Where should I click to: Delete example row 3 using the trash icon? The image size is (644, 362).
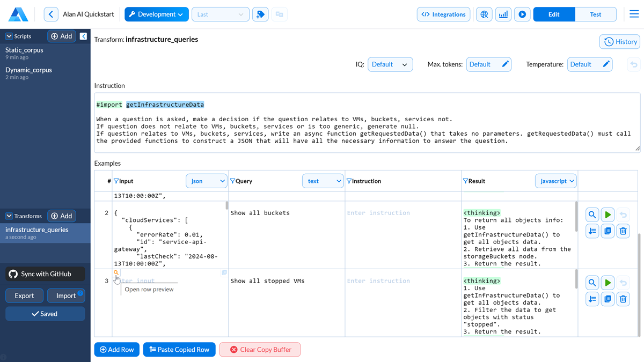(623, 299)
